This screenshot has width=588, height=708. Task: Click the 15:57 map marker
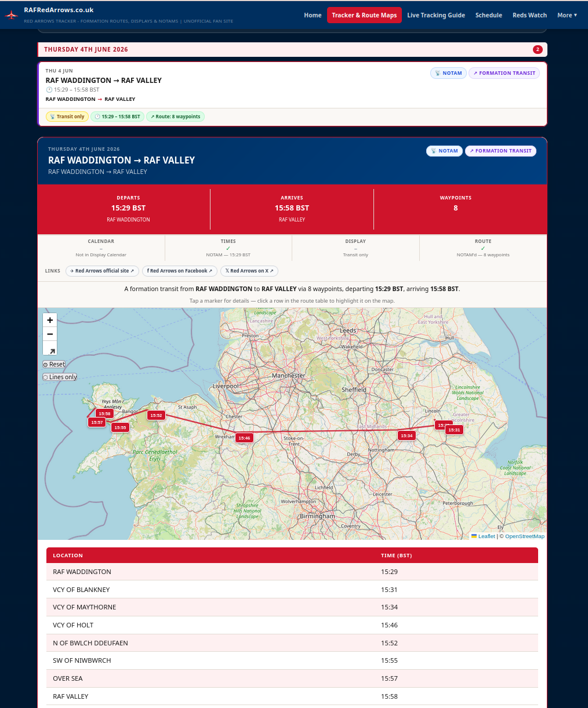[x=97, y=423]
